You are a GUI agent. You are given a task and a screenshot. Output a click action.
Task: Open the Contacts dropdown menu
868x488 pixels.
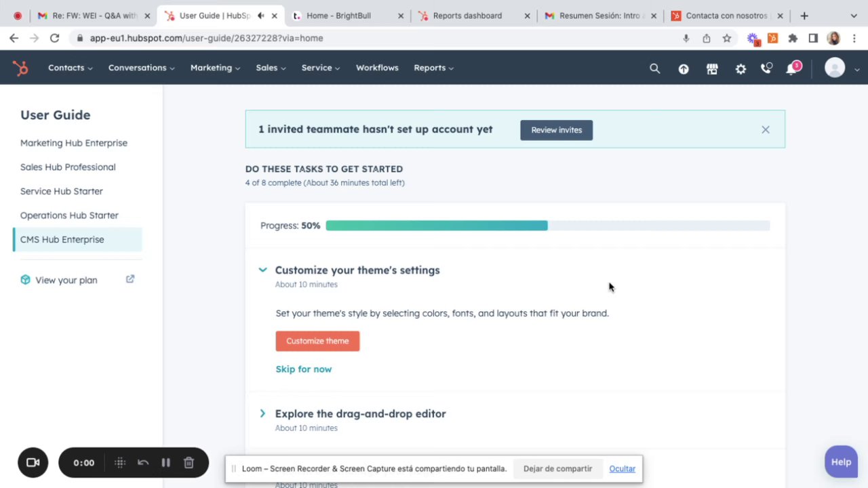[71, 68]
